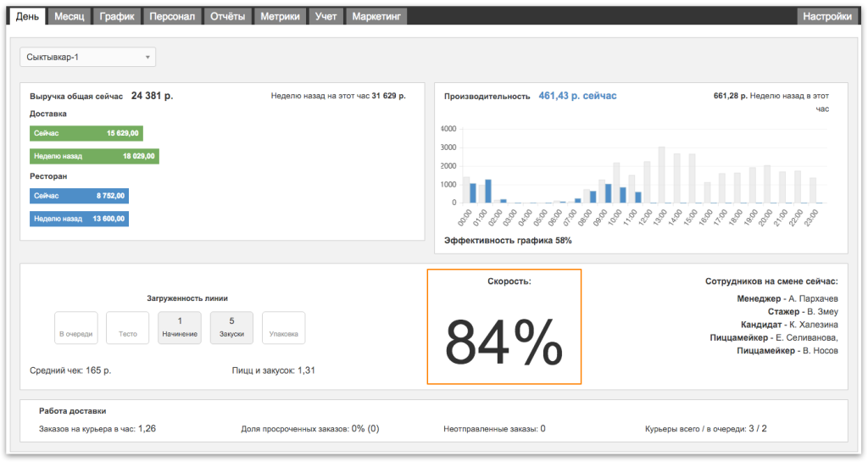Click the tall gray chart bar at 13:00
Viewport: 868px width, 462px height.
(661, 175)
